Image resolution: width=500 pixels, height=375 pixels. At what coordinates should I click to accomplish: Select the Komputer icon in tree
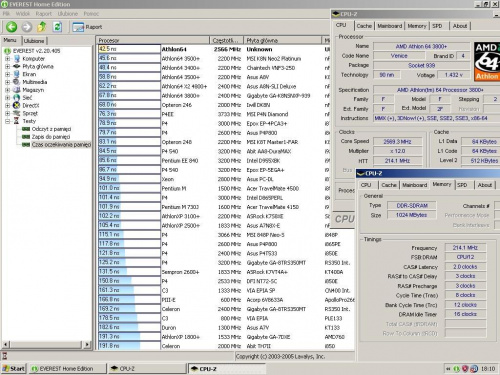click(17, 59)
